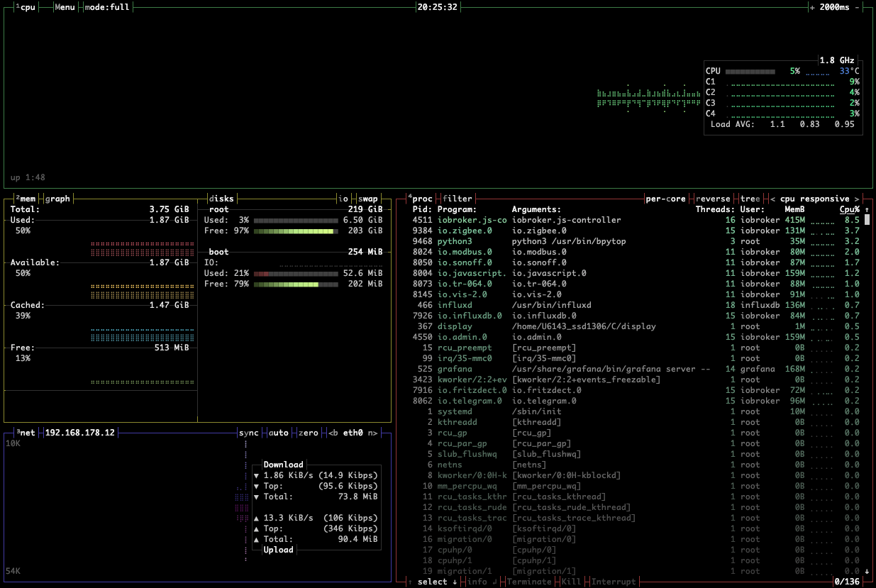The image size is (876, 588).
Task: Toggle the swap option in disks panel
Action: [370, 199]
